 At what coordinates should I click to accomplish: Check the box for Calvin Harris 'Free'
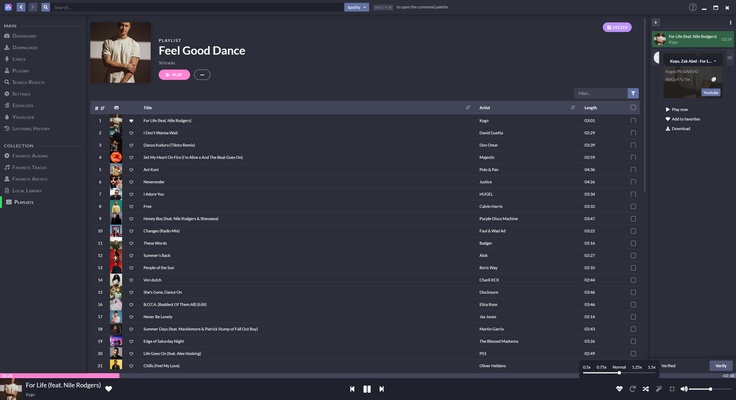[633, 207]
